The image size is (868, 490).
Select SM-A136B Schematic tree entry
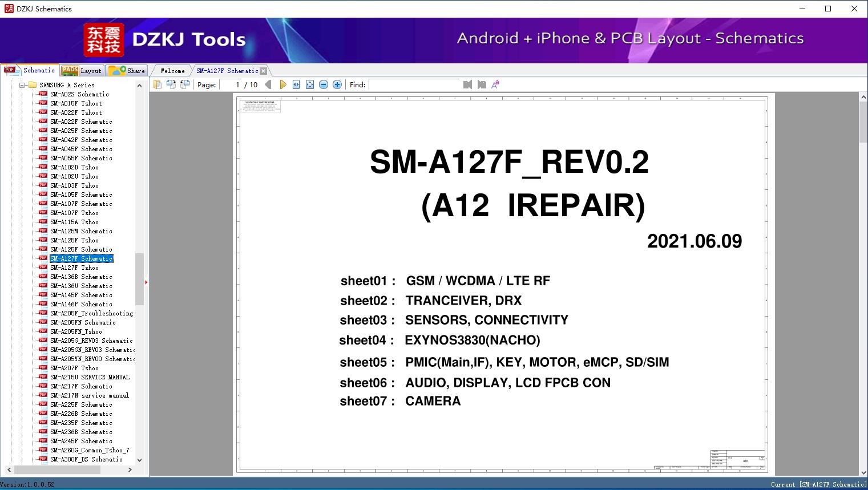81,277
